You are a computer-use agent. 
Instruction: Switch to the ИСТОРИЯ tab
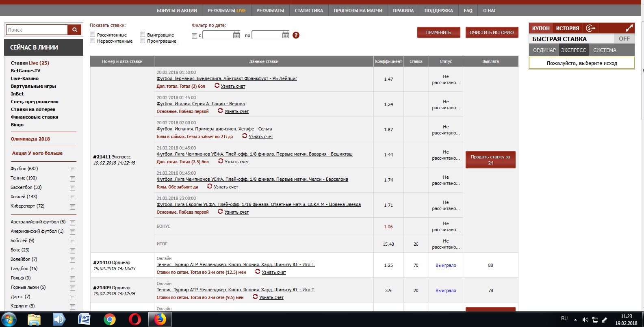coord(568,28)
